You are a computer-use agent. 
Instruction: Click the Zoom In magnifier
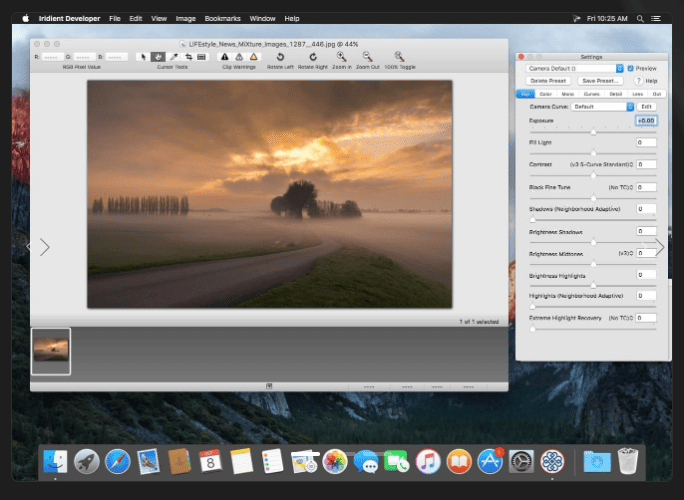coord(341,56)
